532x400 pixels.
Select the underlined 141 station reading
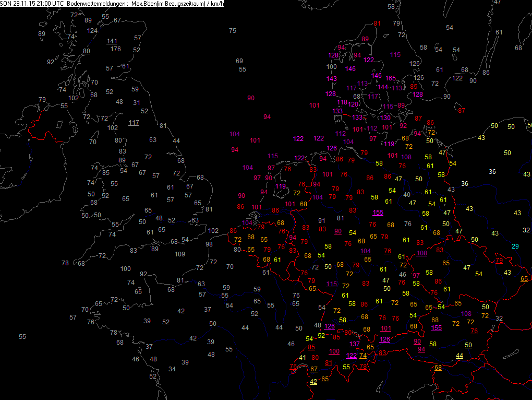112,41
